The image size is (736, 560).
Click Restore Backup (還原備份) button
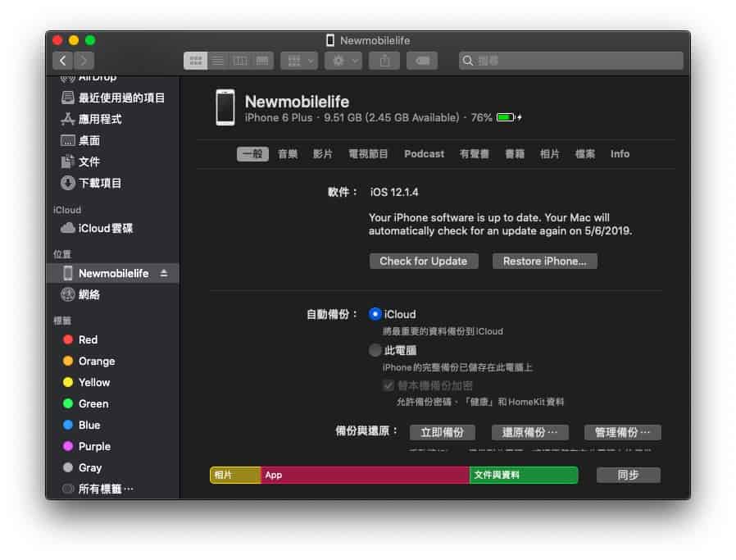530,432
